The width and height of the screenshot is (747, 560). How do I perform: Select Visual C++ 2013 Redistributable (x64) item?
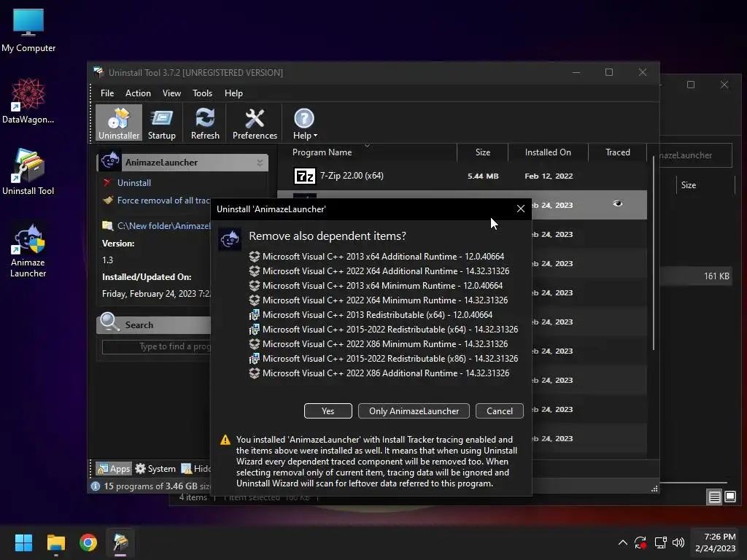point(371,315)
